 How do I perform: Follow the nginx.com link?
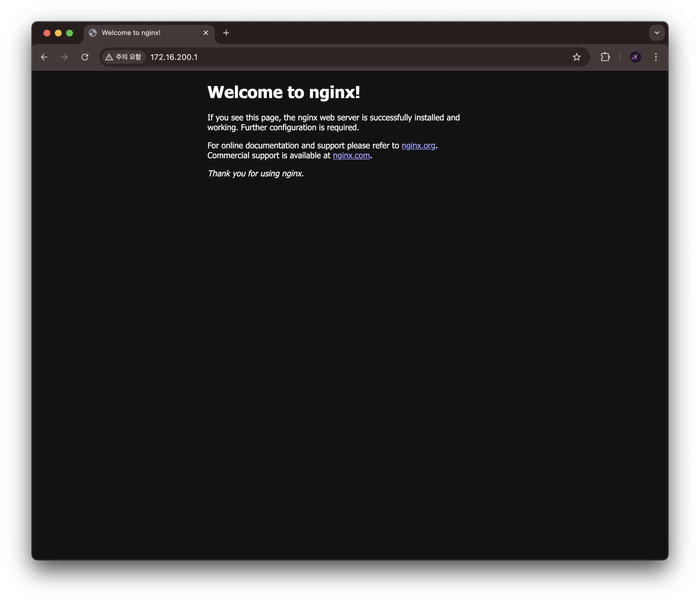coord(351,156)
